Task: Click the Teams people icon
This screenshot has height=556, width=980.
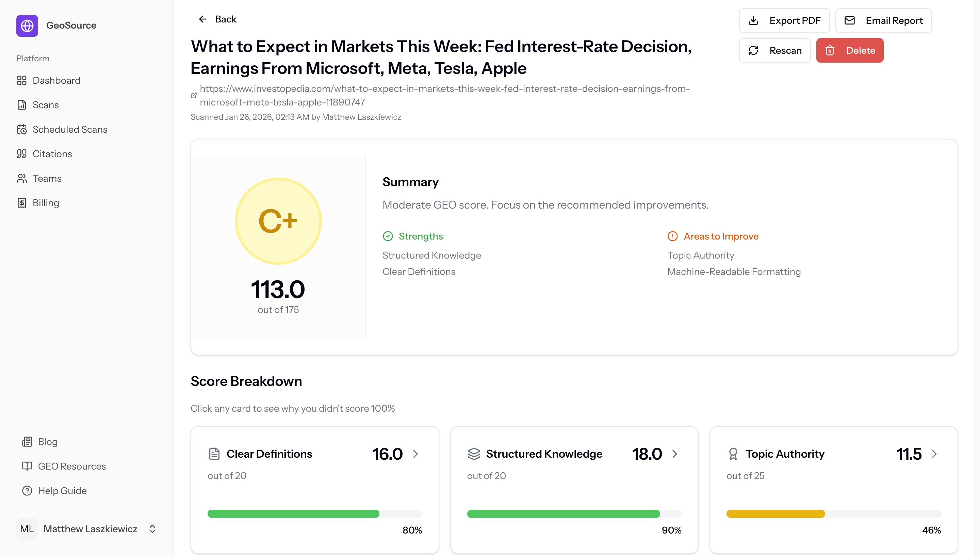Action: click(x=22, y=178)
